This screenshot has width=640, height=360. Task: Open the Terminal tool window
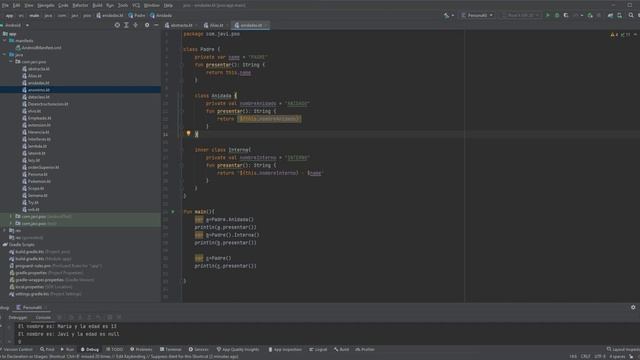[x=171, y=349]
